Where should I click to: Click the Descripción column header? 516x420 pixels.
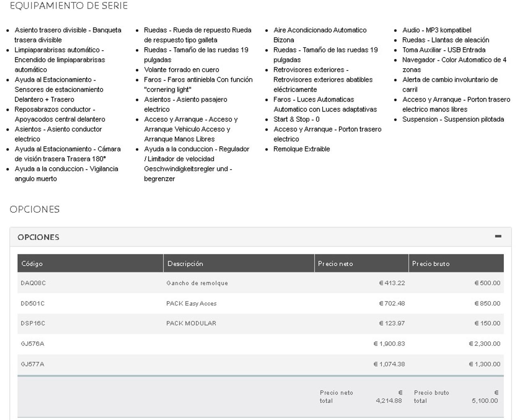185,264
